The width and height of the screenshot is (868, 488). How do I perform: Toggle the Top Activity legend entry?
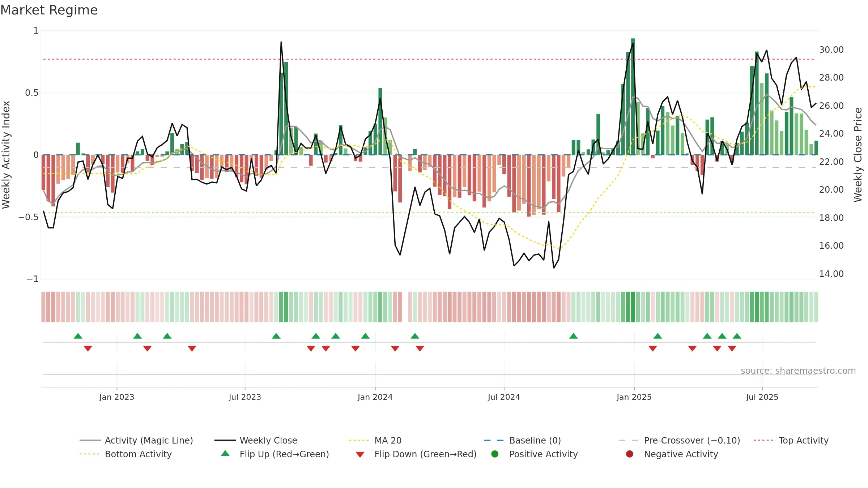coord(791,440)
